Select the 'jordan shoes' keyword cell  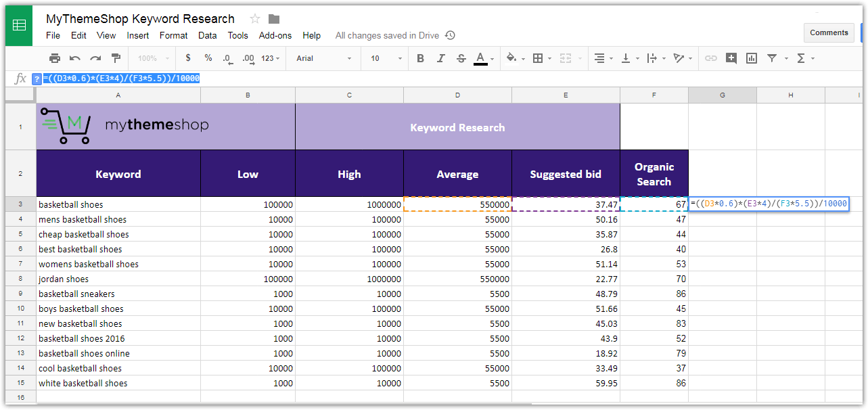click(x=118, y=279)
